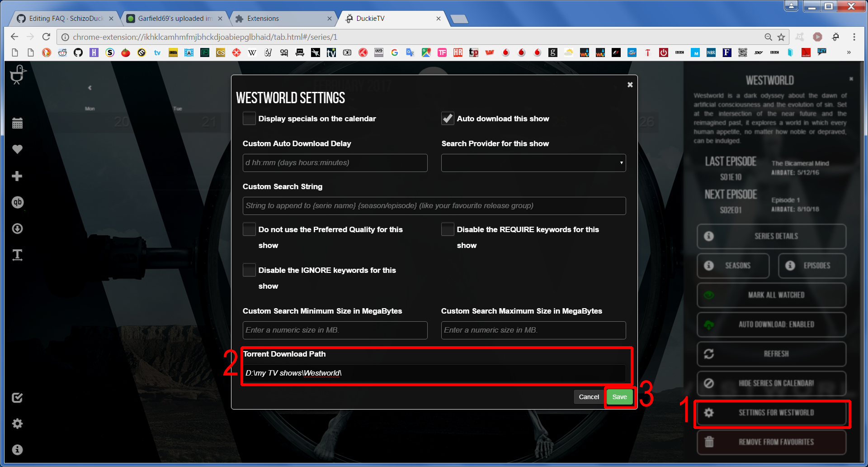Bookmark this page with the star icon
This screenshot has height=467, width=868.
coord(781,37)
